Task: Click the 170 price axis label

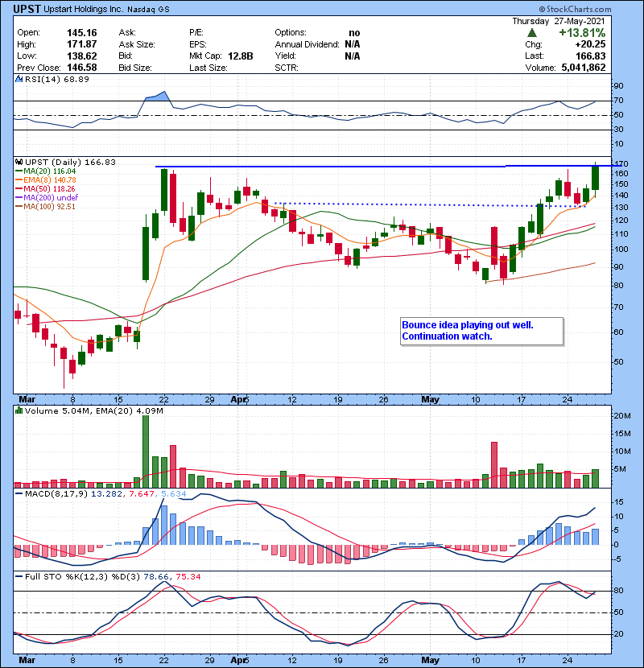Action: tap(621, 163)
